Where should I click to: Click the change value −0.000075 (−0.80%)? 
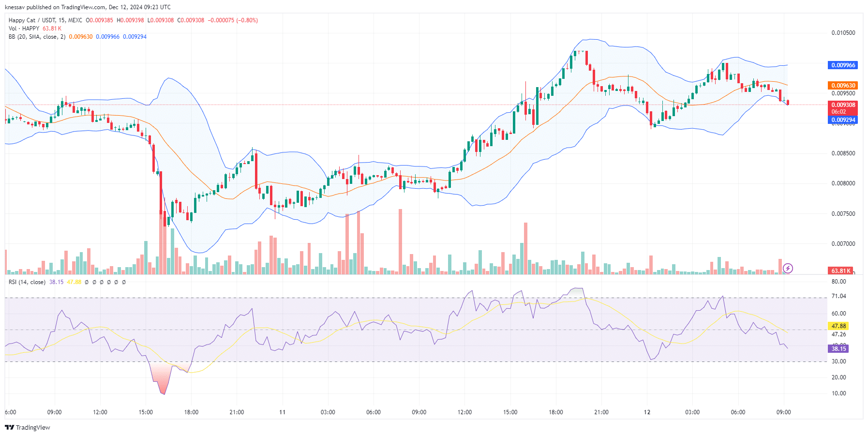tap(233, 20)
